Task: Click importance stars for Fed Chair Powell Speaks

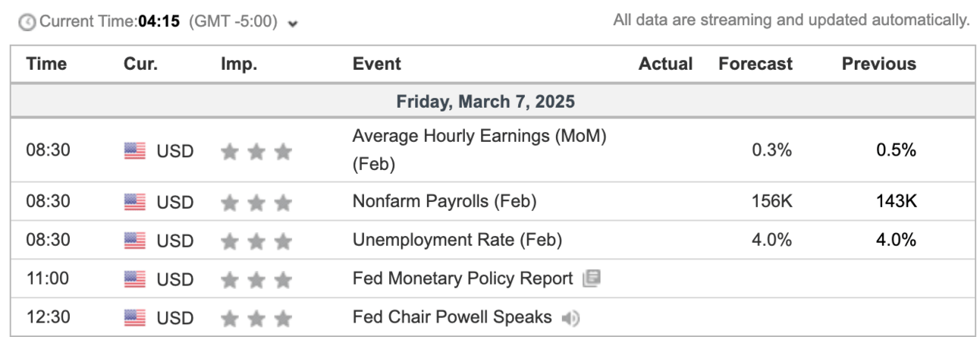Action: (256, 318)
